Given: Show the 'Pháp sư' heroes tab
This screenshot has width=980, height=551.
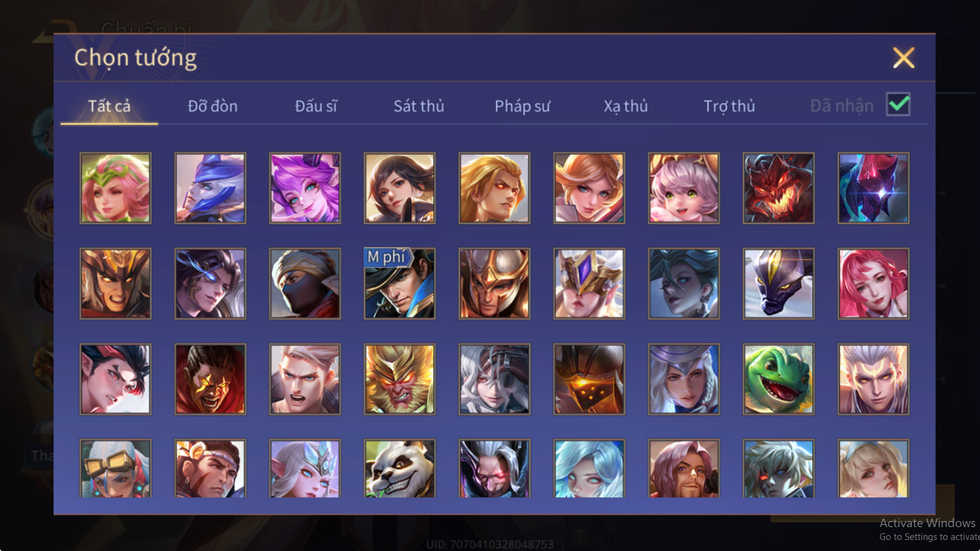Looking at the screenshot, I should pyautogui.click(x=522, y=106).
